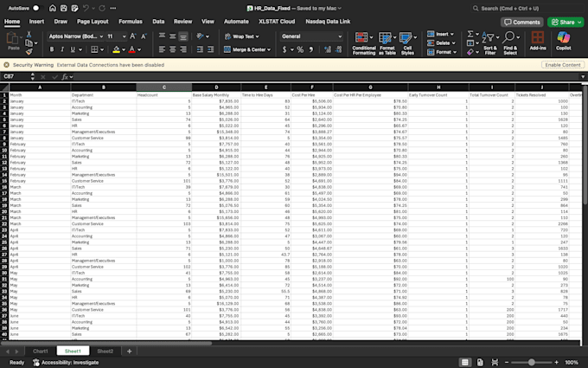The height and width of the screenshot is (368, 588).
Task: Click the search field in title bar
Action: (527, 8)
